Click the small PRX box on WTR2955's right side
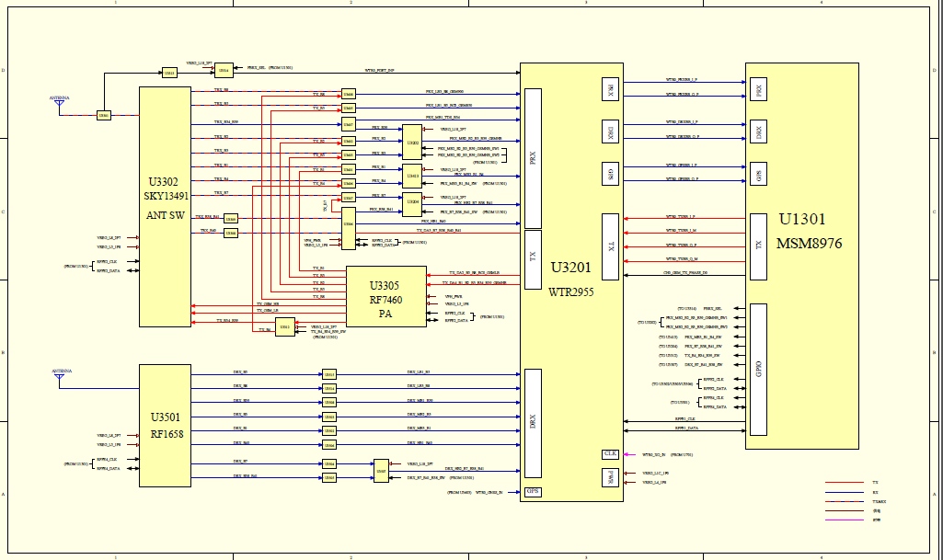Image resolution: width=943 pixels, height=560 pixels. [611, 89]
